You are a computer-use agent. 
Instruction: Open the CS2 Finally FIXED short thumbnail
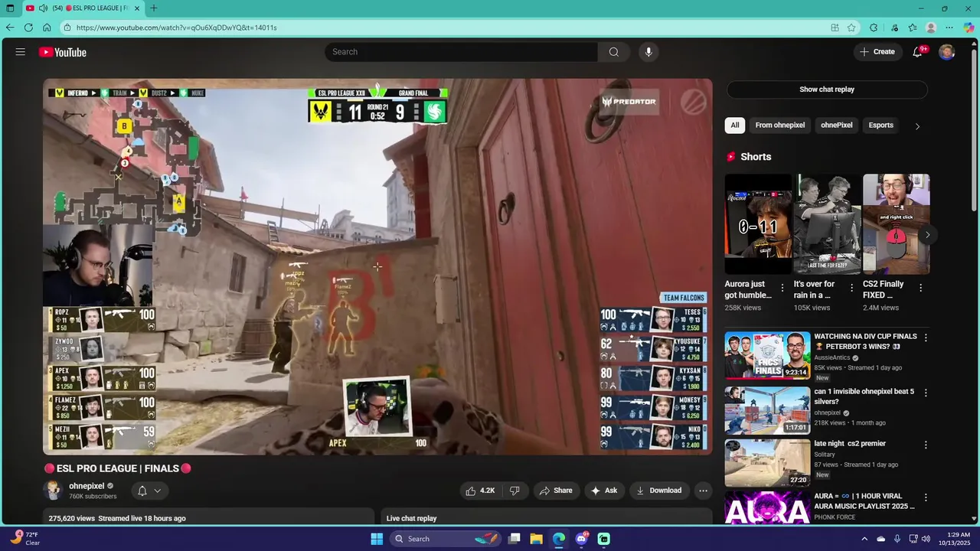coord(897,224)
